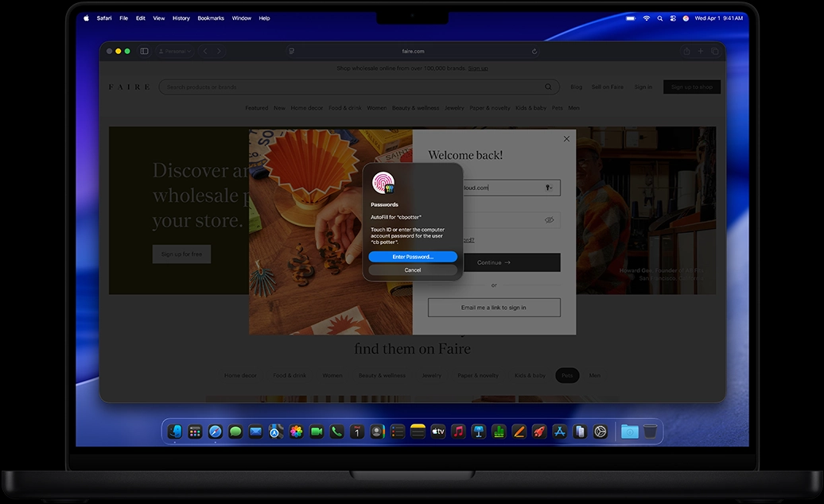This screenshot has width=824, height=504.
Task: Open the Bookmarks menu
Action: click(210, 17)
